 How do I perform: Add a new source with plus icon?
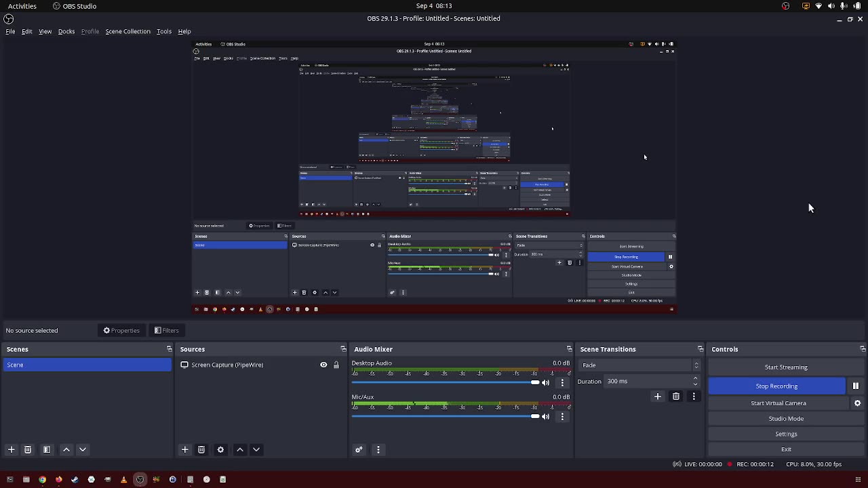coord(184,449)
